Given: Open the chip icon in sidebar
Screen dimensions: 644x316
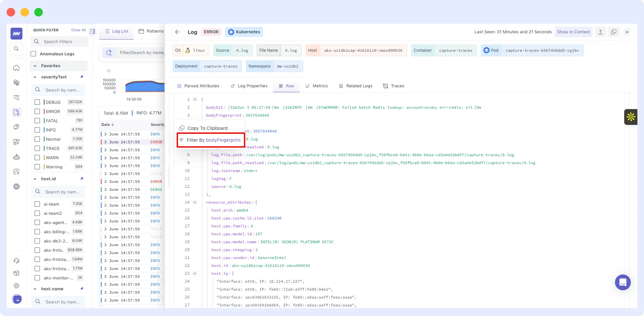Looking at the screenshot, I should (x=16, y=187).
